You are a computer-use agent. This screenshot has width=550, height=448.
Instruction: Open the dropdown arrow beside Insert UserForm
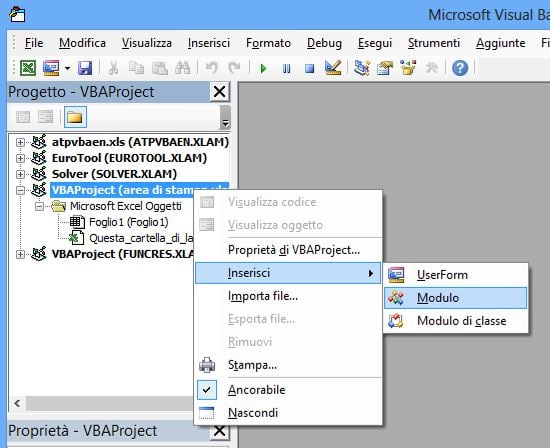coord(67,68)
